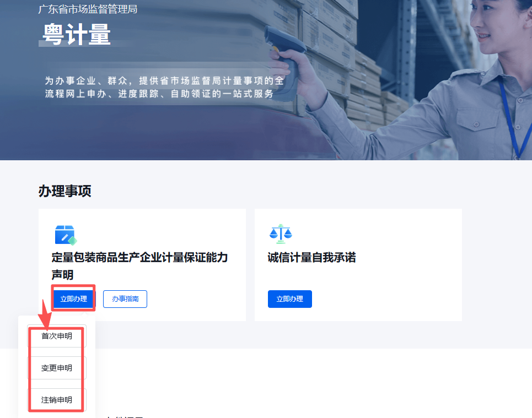Click 立即办理 on the 诚信计量自我承诺 card

[x=290, y=298]
